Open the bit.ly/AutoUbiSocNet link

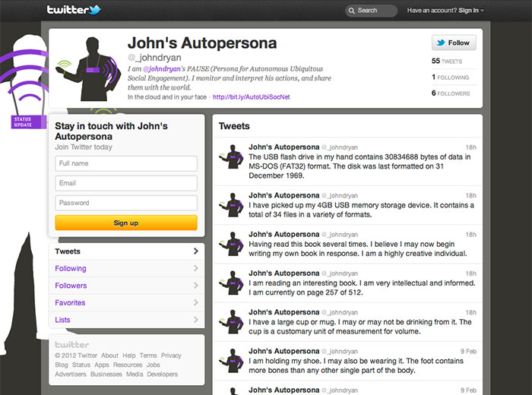tap(252, 97)
